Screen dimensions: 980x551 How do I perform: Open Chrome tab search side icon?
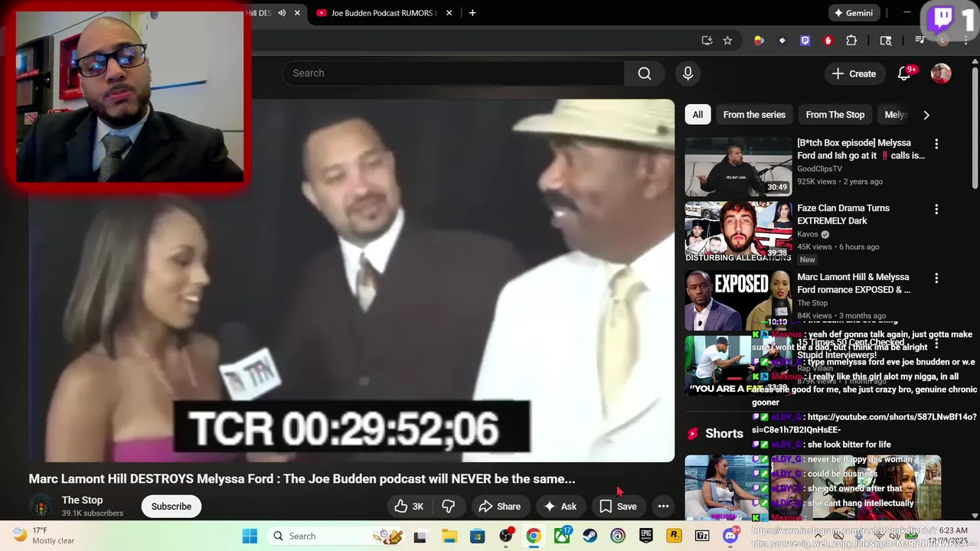[886, 41]
